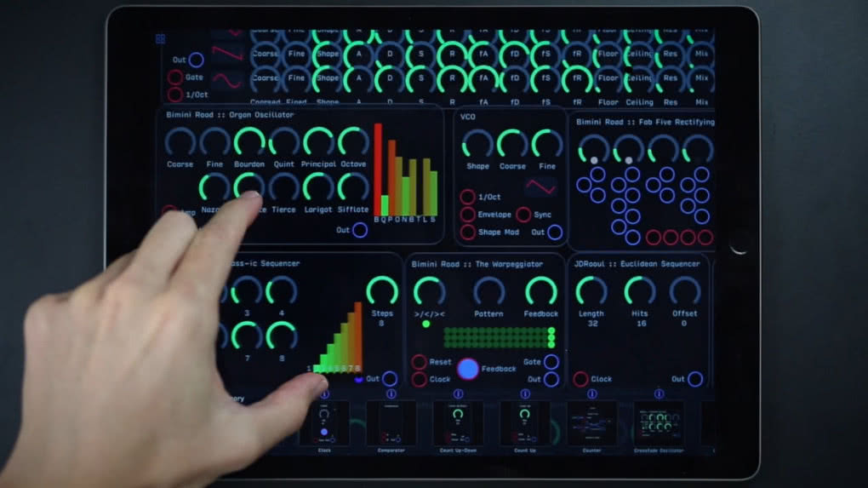Add the Clock module from library

(x=324, y=424)
